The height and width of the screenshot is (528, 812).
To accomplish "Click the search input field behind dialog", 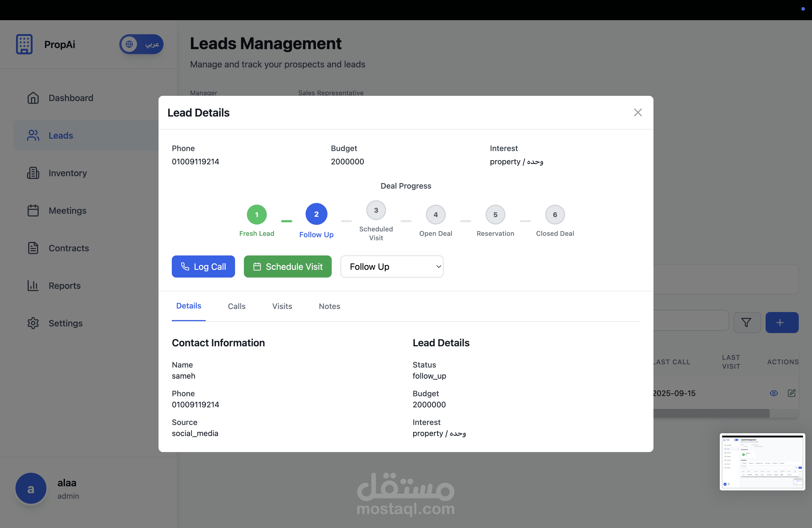I will (x=691, y=321).
